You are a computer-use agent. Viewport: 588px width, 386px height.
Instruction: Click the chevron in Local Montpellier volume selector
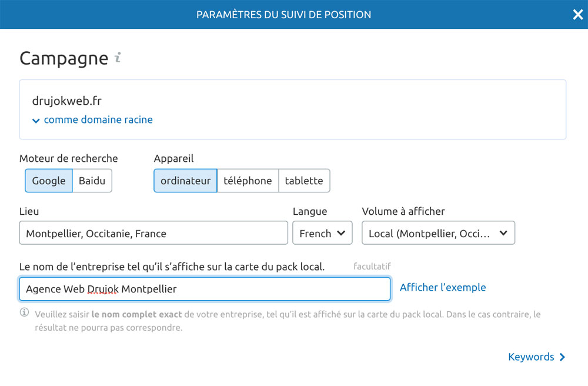pos(503,233)
